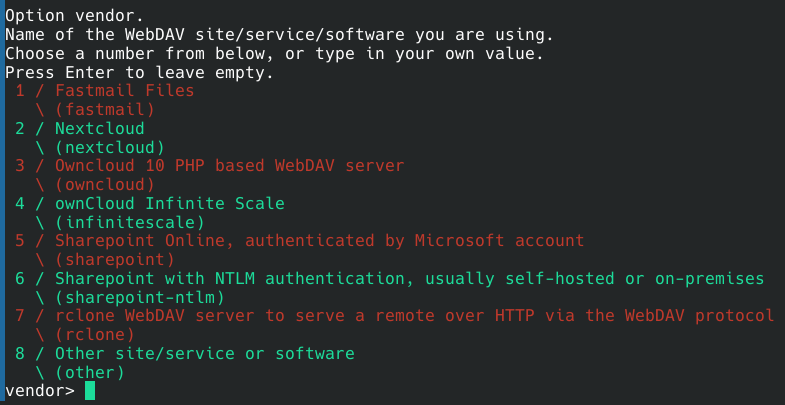
Task: Click the "ownCloud Infinite Scale" option
Action: (169, 204)
